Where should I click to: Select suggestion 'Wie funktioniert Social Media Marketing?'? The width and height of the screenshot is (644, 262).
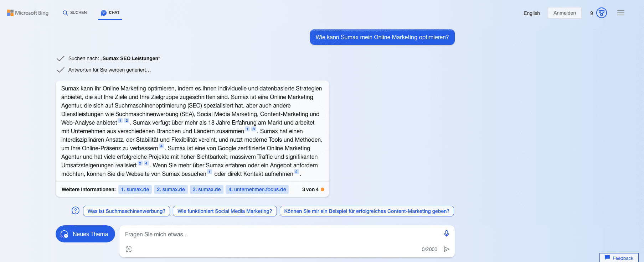(225, 211)
